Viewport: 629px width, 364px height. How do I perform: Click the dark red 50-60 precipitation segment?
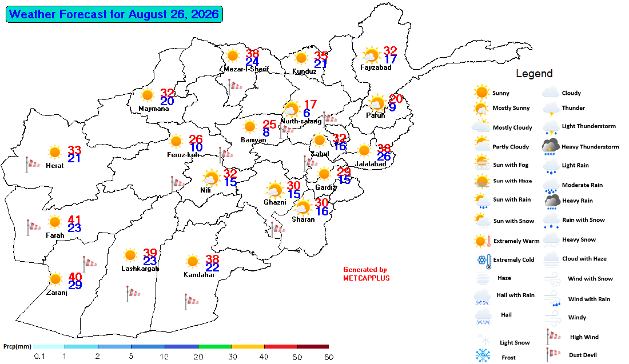click(x=313, y=346)
